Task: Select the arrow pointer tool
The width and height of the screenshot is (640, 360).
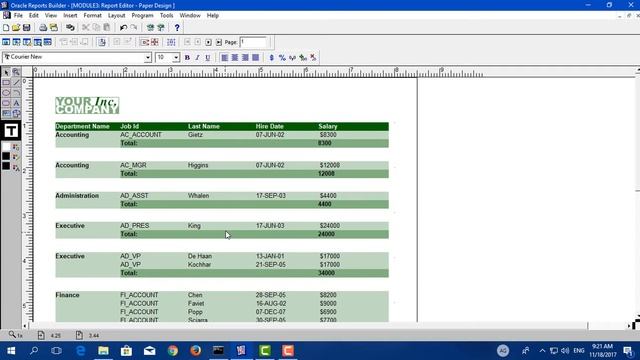Action: [x=6, y=73]
